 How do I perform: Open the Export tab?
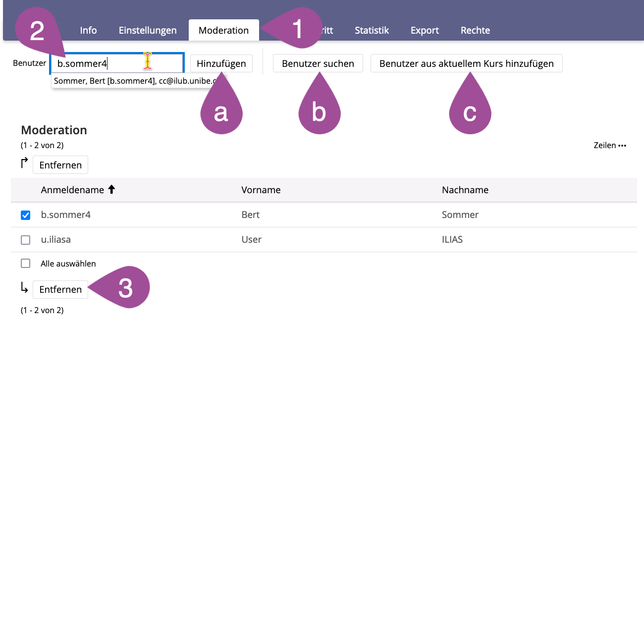pyautogui.click(x=425, y=30)
